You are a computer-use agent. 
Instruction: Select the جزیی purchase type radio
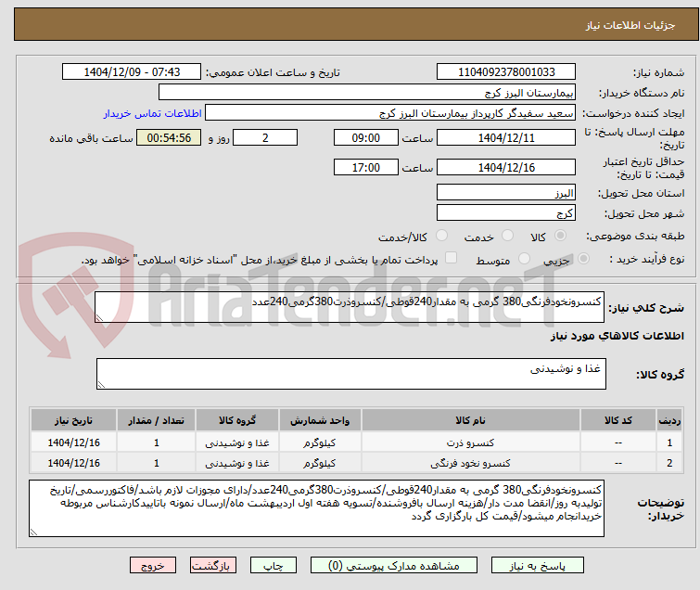(x=583, y=259)
